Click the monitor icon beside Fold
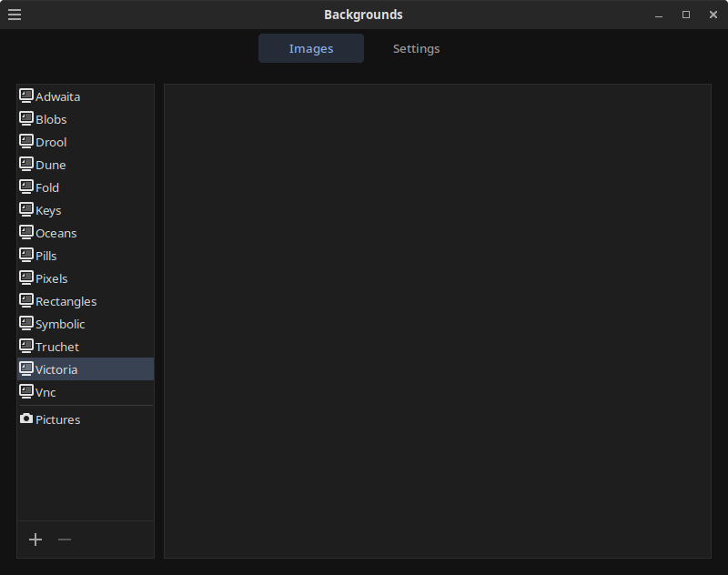The image size is (728, 575). (x=26, y=187)
